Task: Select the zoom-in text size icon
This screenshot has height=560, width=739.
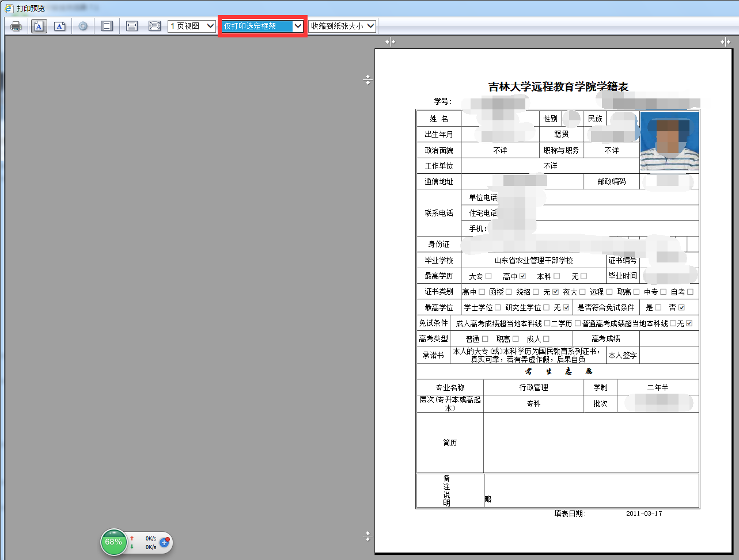Action: [x=39, y=25]
